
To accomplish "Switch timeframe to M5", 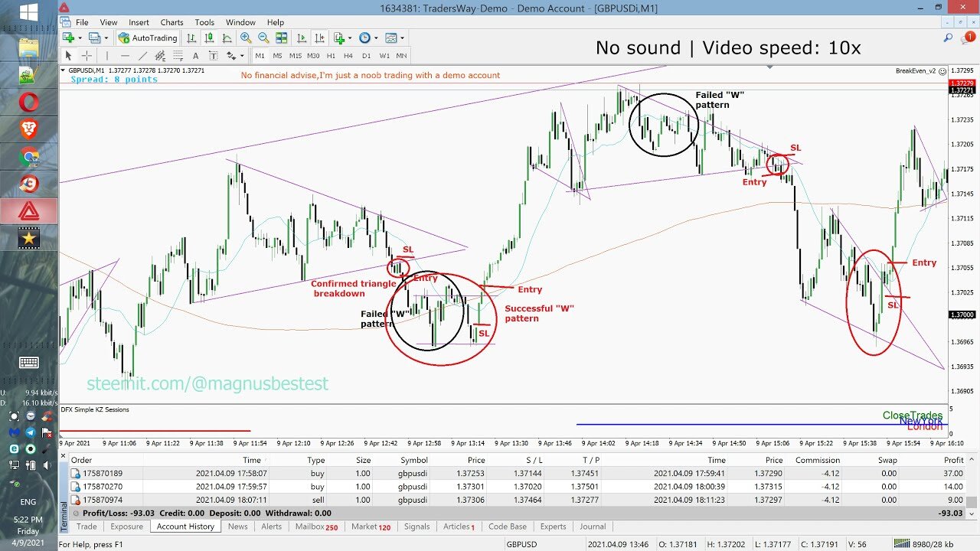I will pyautogui.click(x=278, y=56).
